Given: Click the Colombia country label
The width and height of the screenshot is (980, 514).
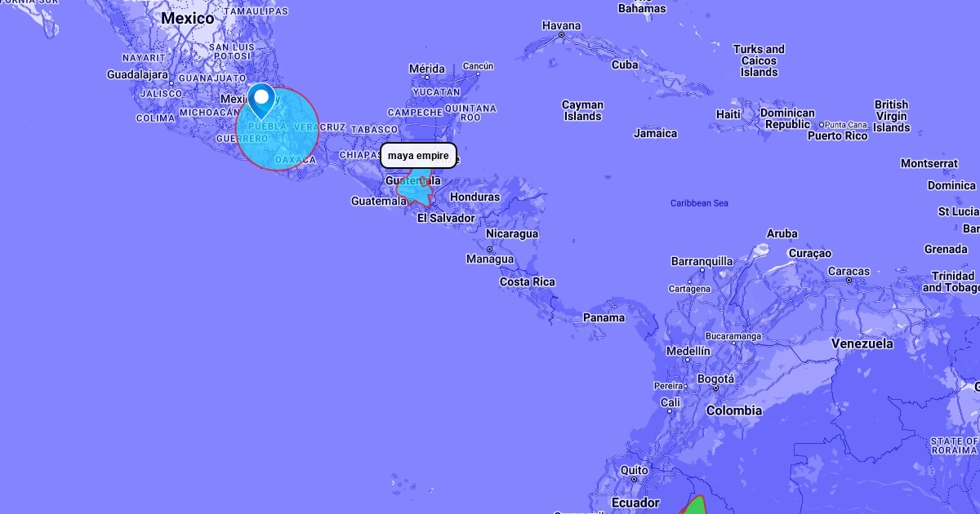Looking at the screenshot, I should pos(734,410).
